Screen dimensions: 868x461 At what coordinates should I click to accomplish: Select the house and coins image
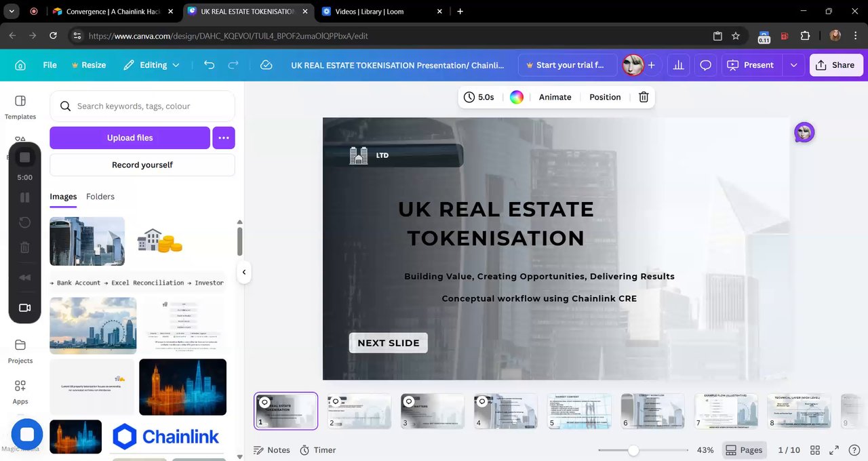[x=160, y=241]
